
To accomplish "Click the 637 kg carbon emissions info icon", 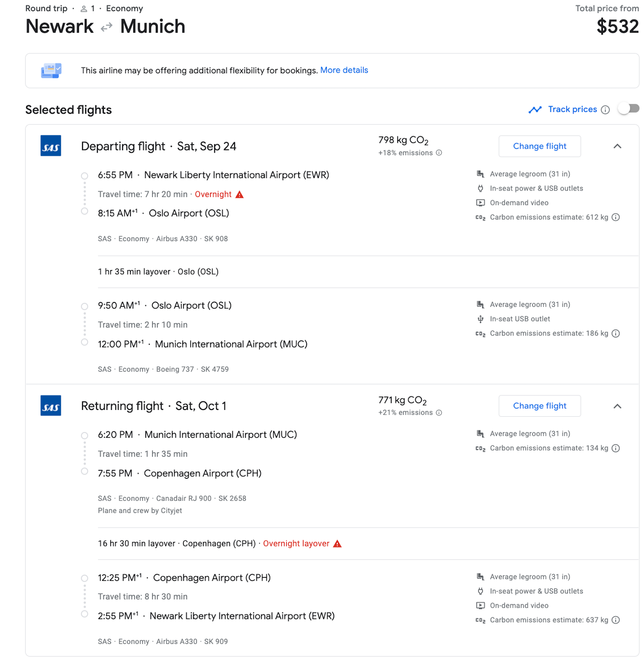I will (615, 620).
